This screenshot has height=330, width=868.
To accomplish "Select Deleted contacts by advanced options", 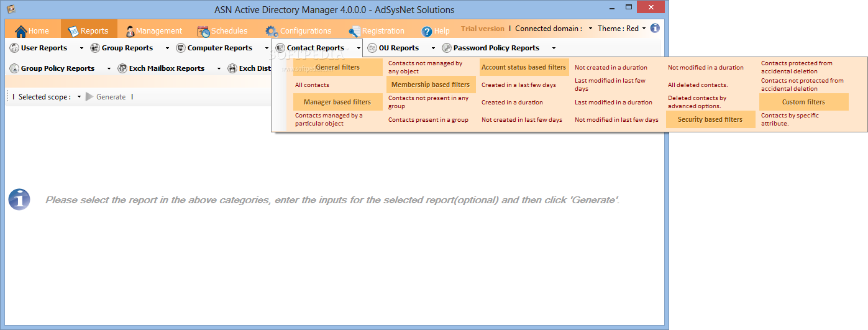I will 697,102.
